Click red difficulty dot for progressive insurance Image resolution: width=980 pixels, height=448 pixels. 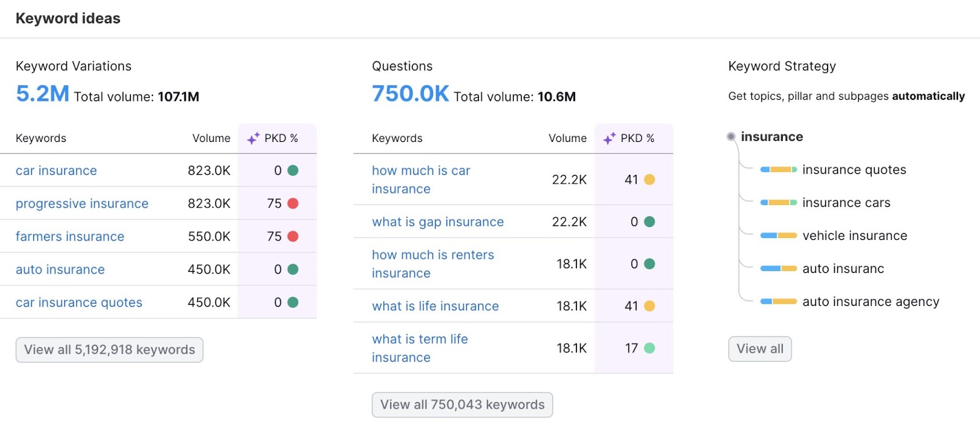(x=293, y=204)
